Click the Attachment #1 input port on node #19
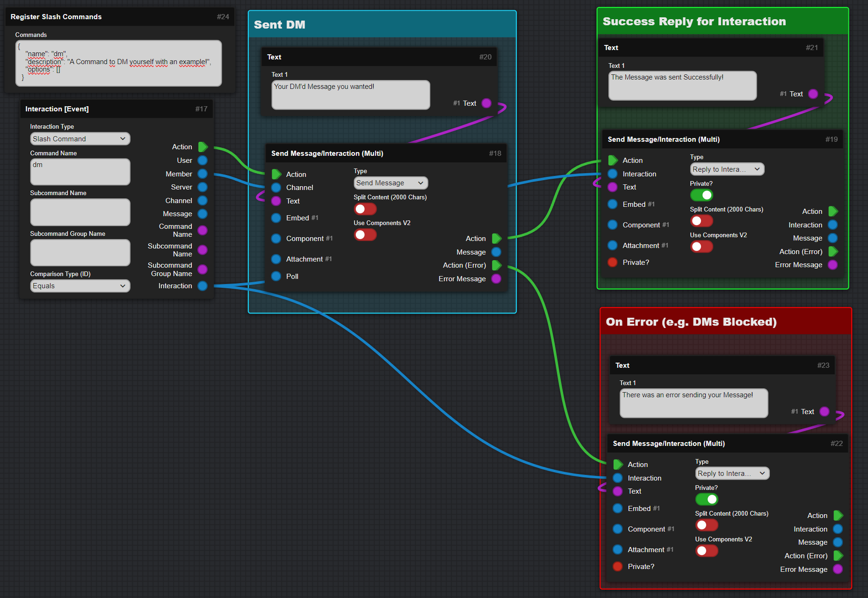Screen dimensions: 868x598 [613, 246]
